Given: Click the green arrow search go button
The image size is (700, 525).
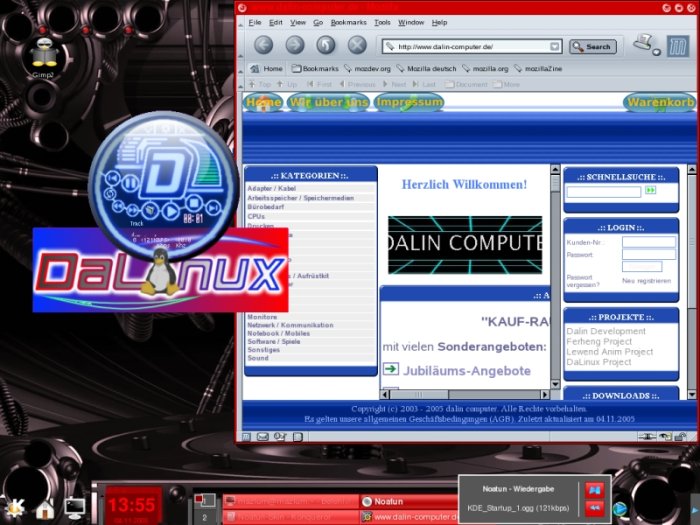Looking at the screenshot, I should pyautogui.click(x=650, y=190).
